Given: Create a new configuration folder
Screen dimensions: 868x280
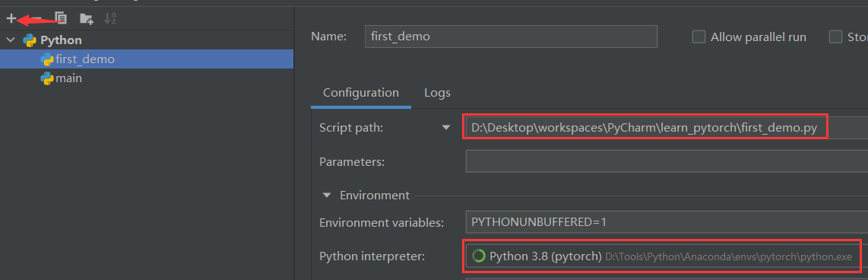Looking at the screenshot, I should (x=87, y=18).
